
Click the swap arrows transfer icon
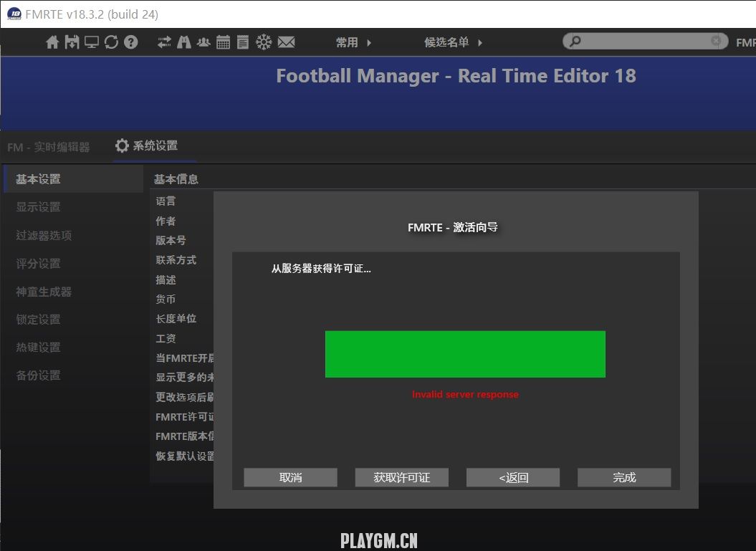pos(164,42)
